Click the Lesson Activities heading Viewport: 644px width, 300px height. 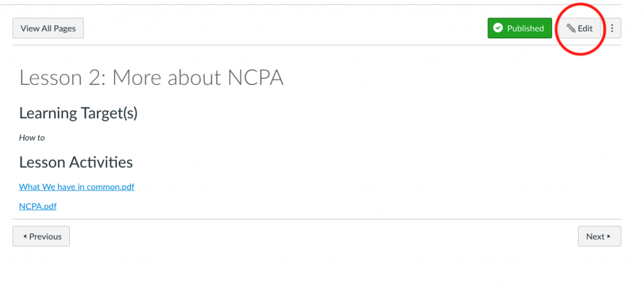click(x=76, y=162)
